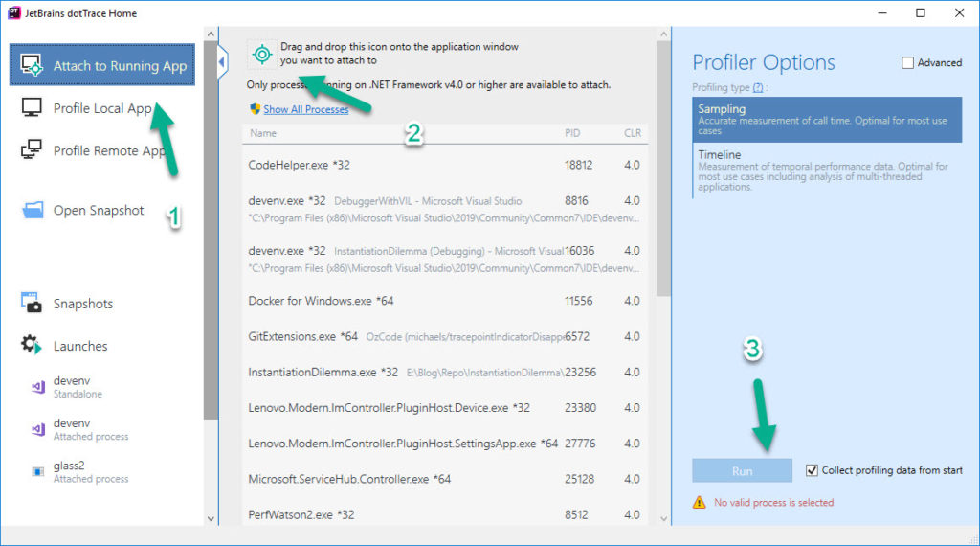The image size is (980, 546).
Task: Select the Sampling profiling type
Action: pos(827,120)
